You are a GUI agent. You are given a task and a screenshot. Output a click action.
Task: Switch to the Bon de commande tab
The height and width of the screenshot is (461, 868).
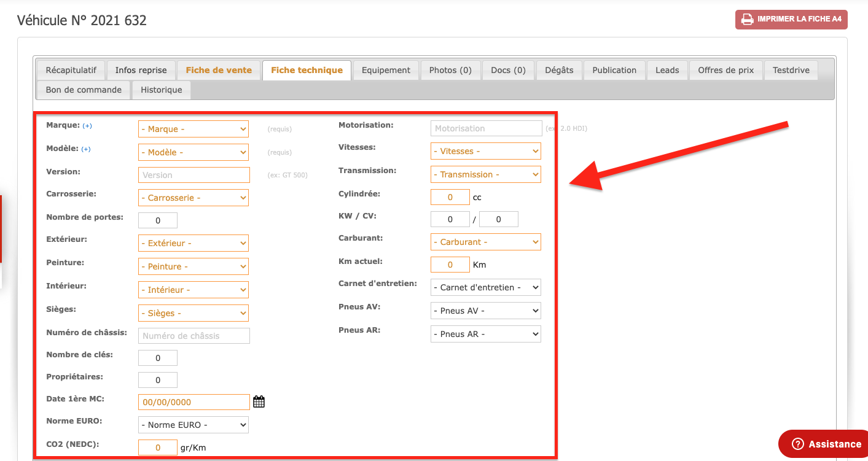click(84, 90)
